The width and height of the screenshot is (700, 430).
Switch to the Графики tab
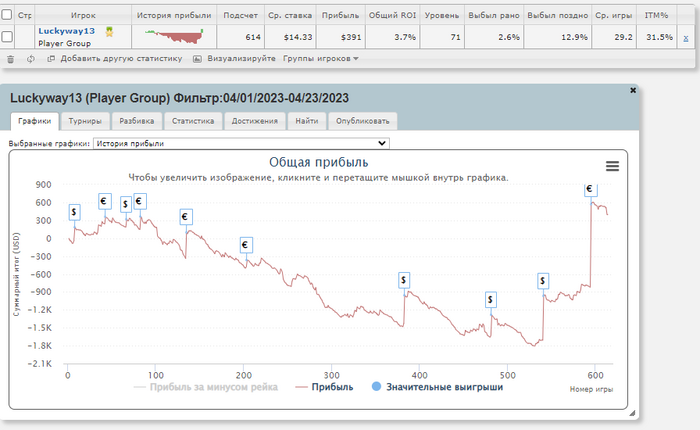coord(34,121)
